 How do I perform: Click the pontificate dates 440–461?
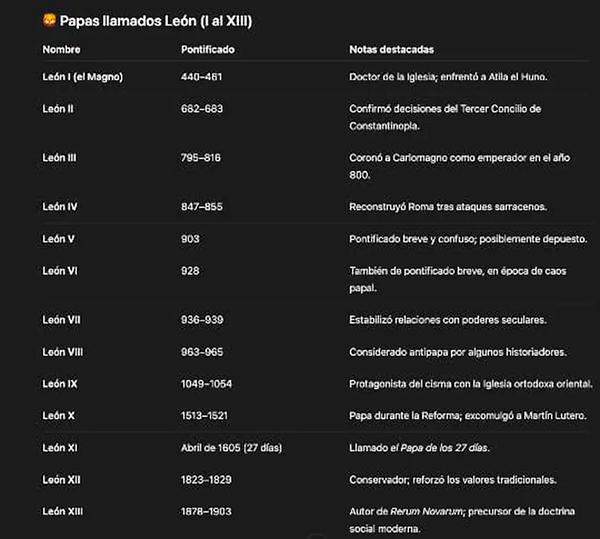tap(201, 77)
